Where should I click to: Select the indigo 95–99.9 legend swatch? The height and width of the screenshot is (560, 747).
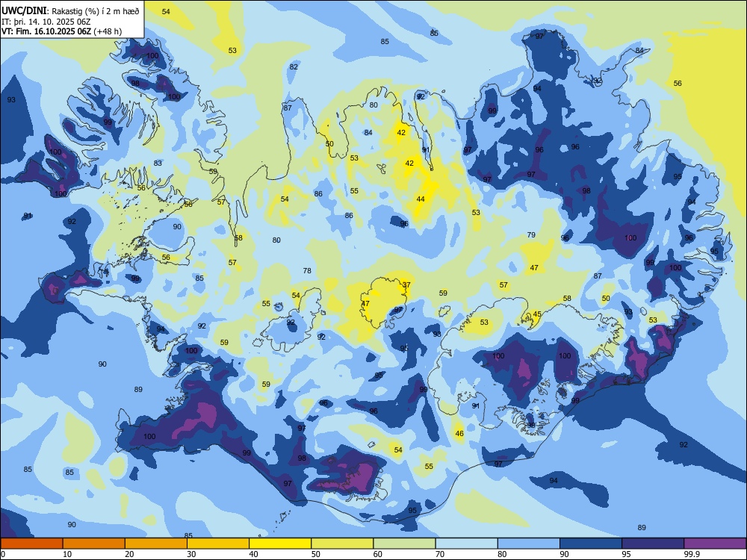coord(653,544)
